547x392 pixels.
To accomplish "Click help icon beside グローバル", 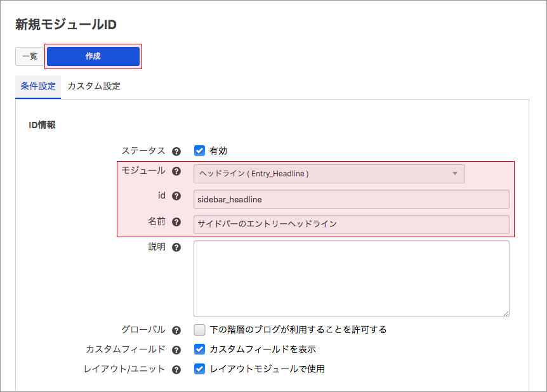I will click(x=176, y=330).
